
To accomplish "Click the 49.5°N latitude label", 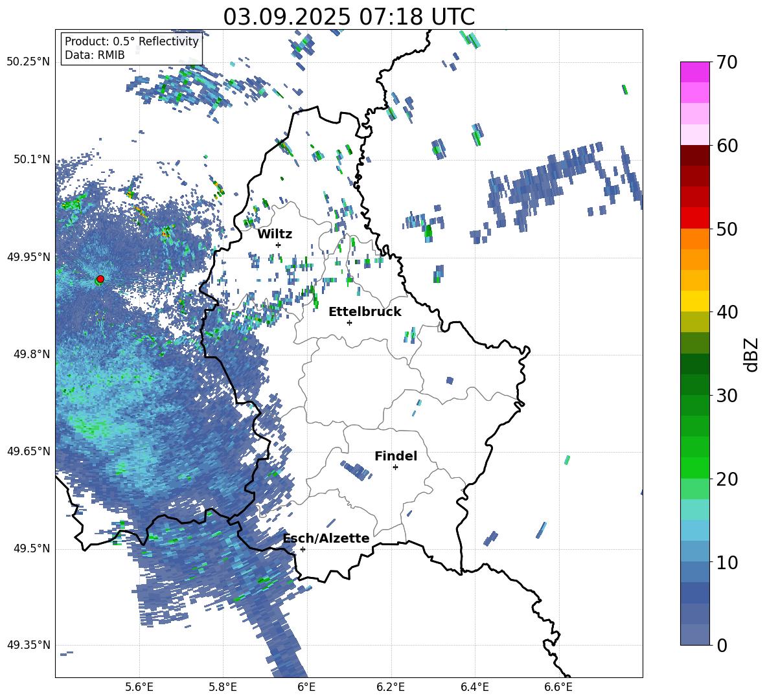I will (x=32, y=548).
